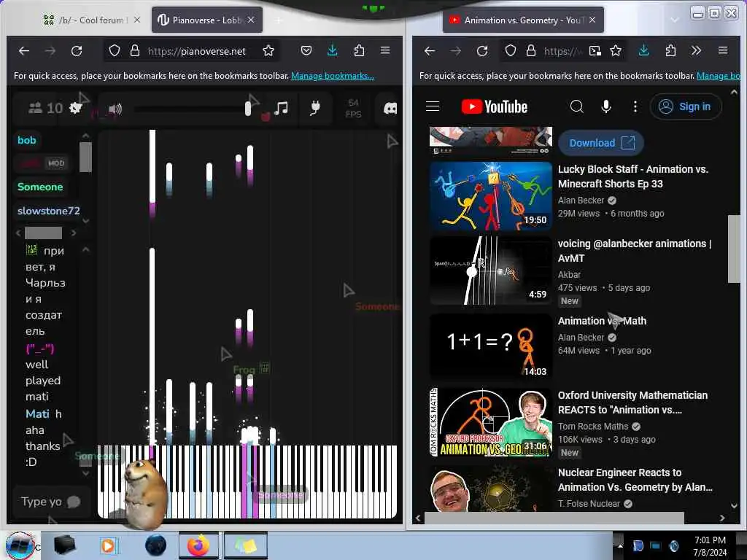Click the pianoverse.net address bar

pyautogui.click(x=196, y=51)
